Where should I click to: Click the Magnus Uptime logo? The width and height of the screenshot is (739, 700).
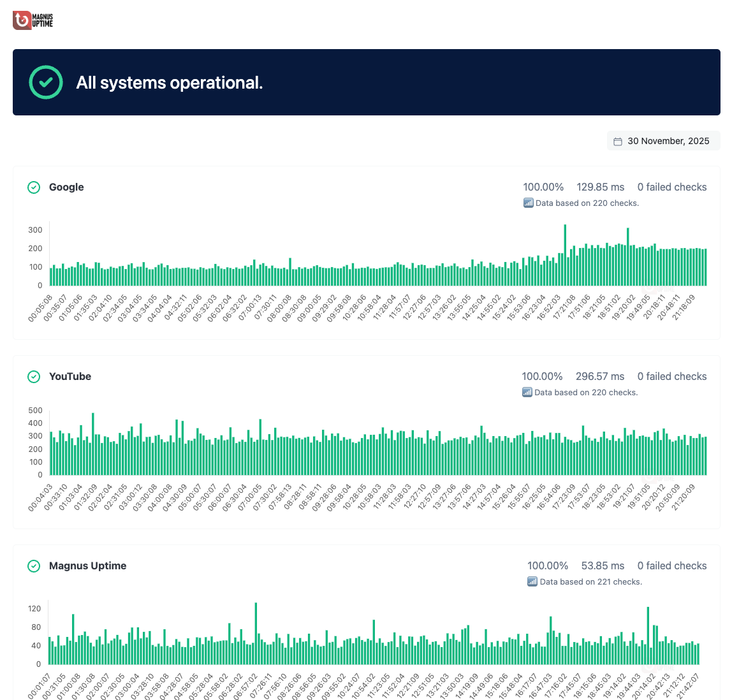coord(33,21)
